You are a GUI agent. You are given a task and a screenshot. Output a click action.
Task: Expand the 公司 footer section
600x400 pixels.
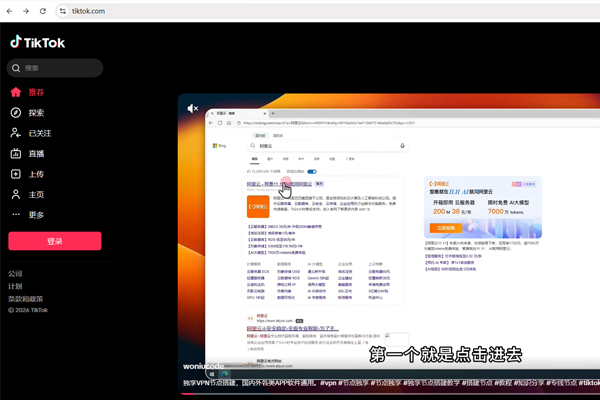pyautogui.click(x=15, y=273)
